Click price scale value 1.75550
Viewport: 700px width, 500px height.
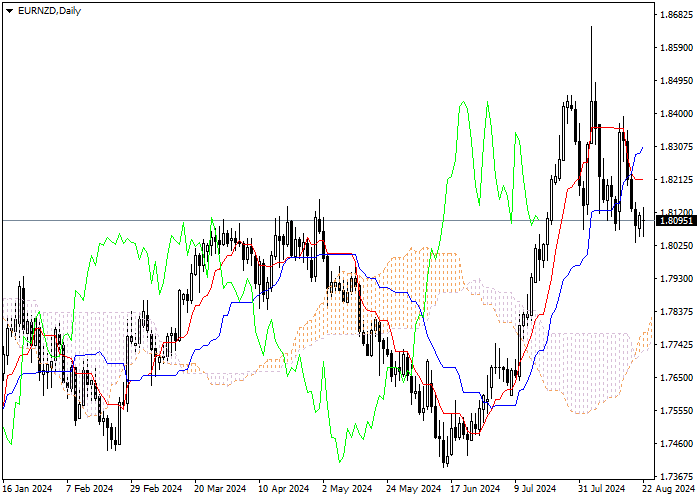point(677,411)
